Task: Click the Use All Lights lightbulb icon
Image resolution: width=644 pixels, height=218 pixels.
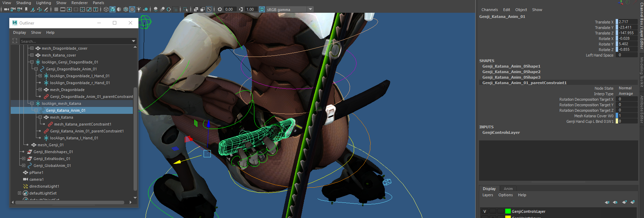Action: coord(139,9)
